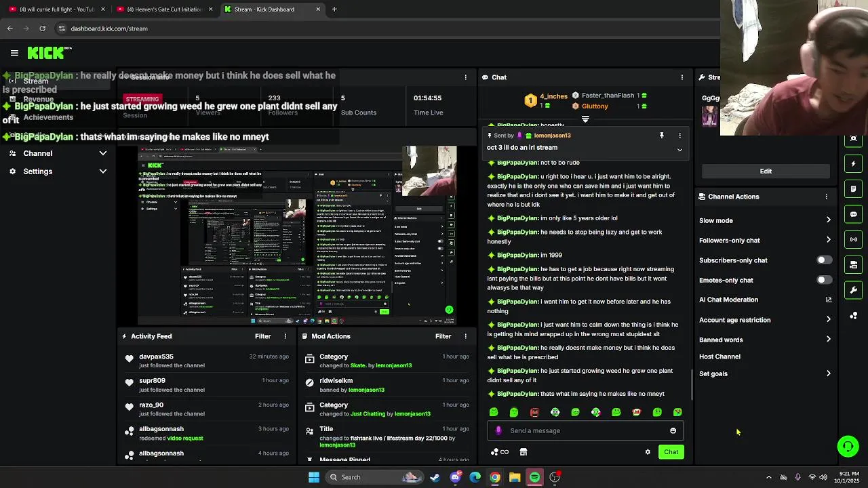Open a new browser tab

334,9
